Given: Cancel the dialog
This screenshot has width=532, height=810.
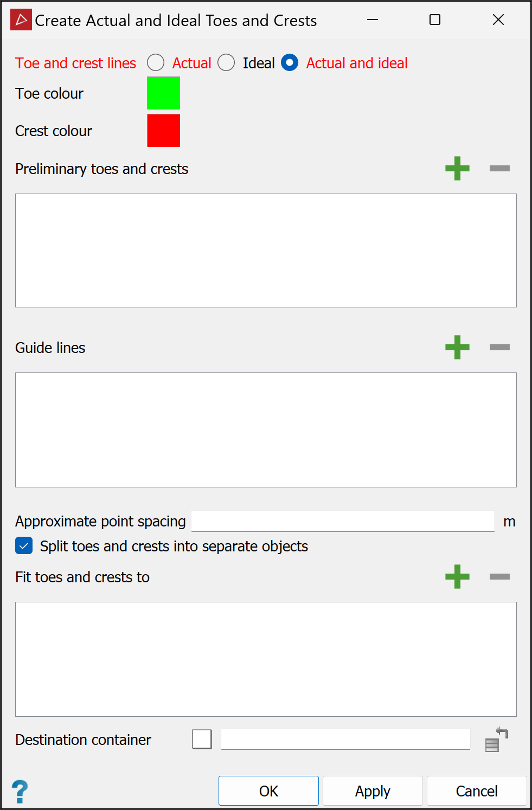Looking at the screenshot, I should 476,791.
